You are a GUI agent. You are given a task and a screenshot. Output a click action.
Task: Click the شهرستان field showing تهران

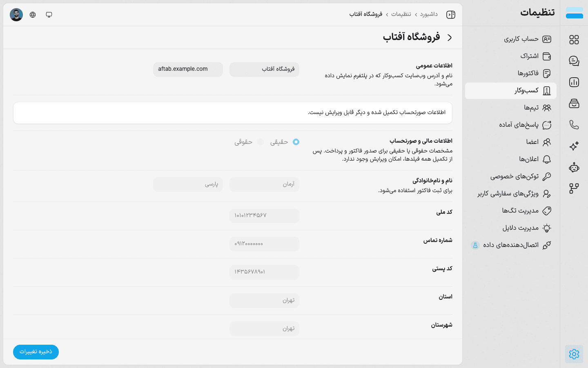point(264,329)
